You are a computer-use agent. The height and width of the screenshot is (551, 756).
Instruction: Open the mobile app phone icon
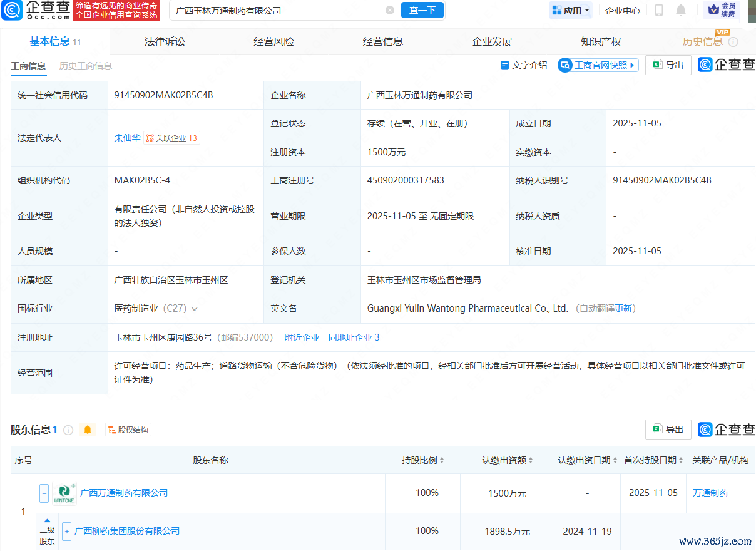pyautogui.click(x=659, y=11)
